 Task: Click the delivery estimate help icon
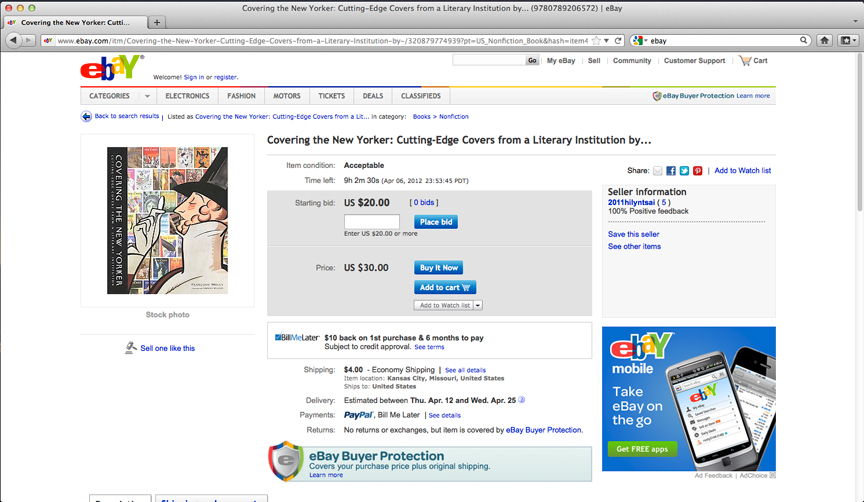tap(521, 400)
